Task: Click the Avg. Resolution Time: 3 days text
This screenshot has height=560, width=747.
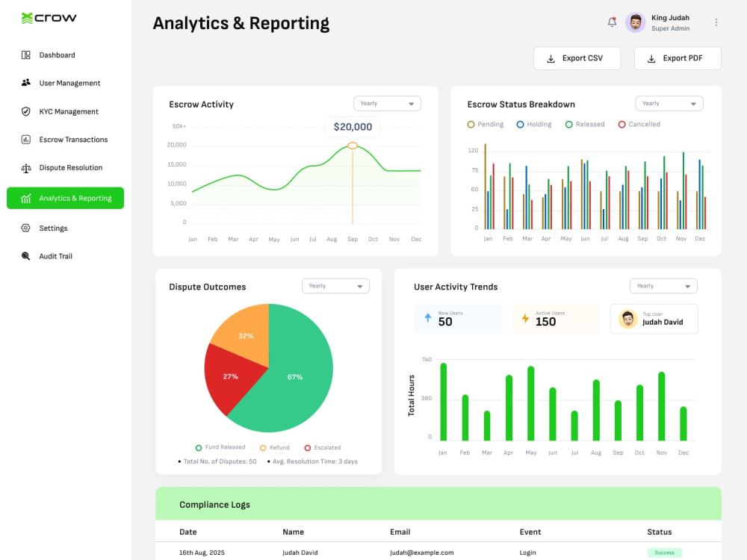Action: tap(315, 461)
